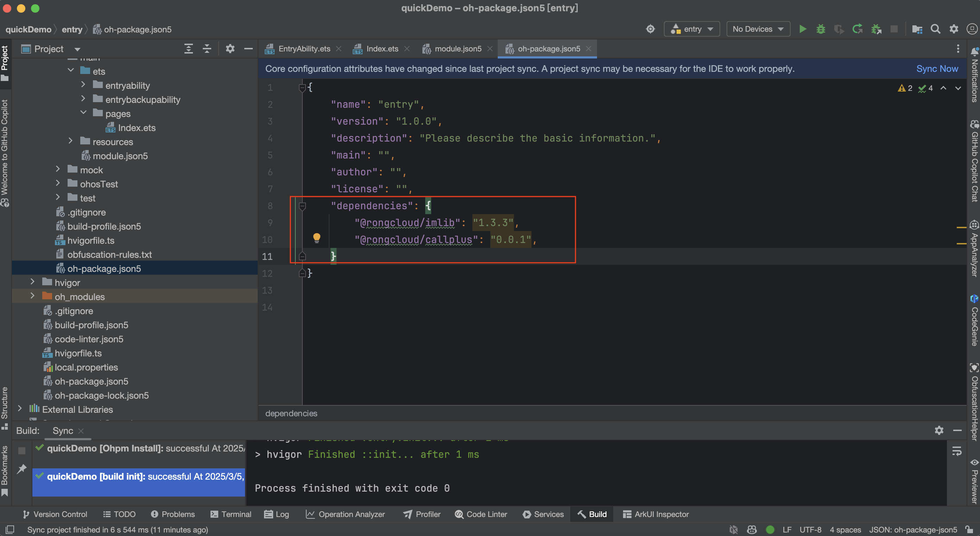980x536 pixels.
Task: Open Build panel settings gear
Action: (x=939, y=430)
